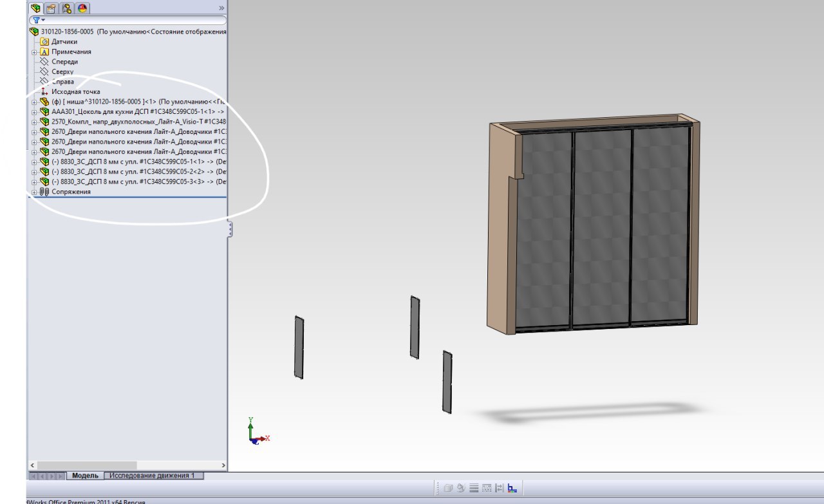The width and height of the screenshot is (824, 504).
Task: Expand the AAA301_Цоколь для кухни node
Action: 33,111
